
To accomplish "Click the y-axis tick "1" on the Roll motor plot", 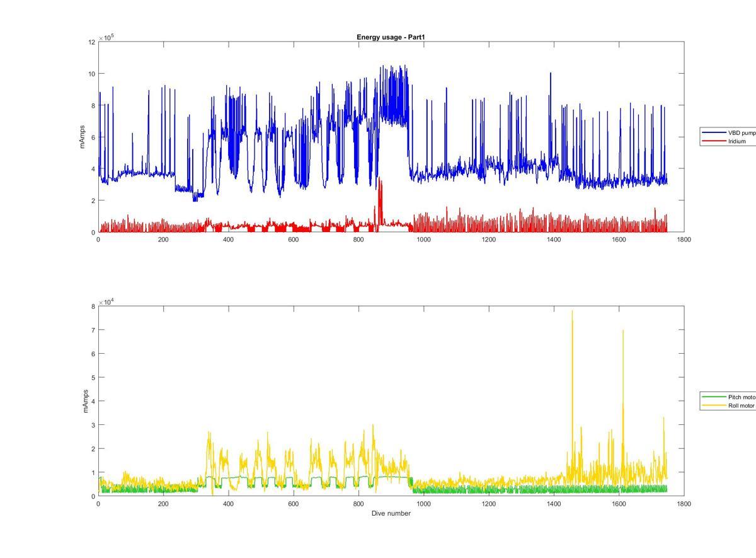I will (93, 473).
